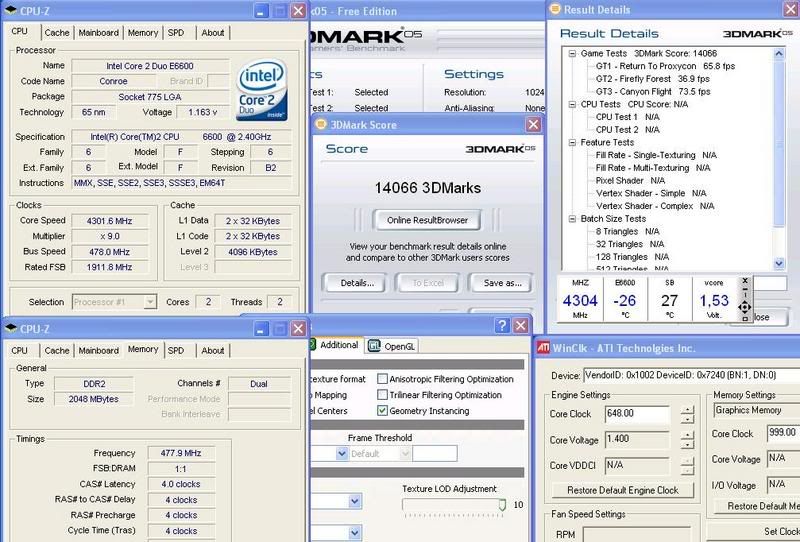The image size is (800, 542).
Task: Click the four-arrow move icon on the monitor widget
Action: pos(744,307)
